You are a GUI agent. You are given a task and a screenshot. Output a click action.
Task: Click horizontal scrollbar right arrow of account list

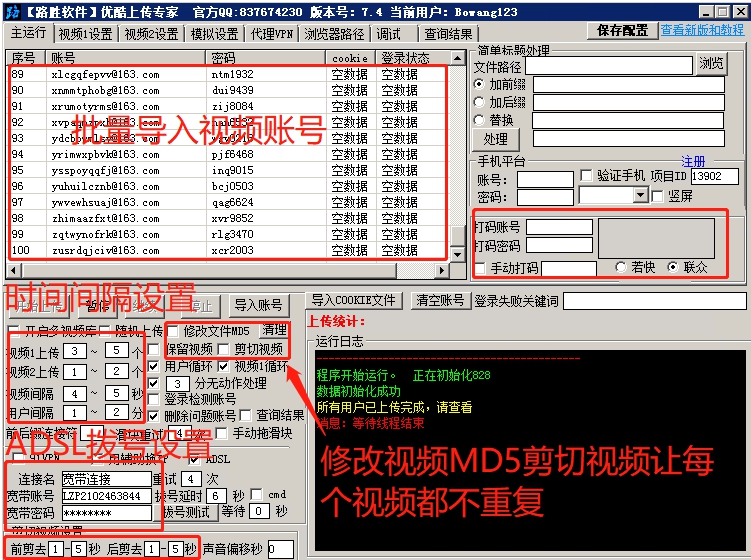tap(443, 271)
